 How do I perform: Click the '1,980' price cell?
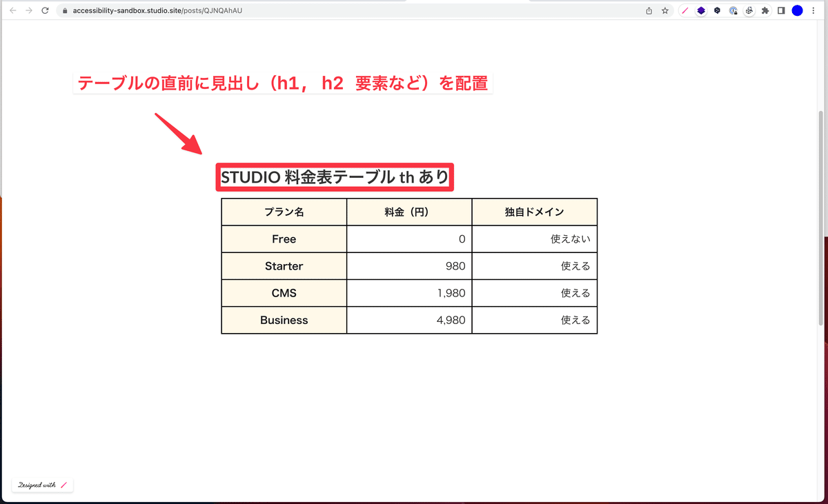coord(409,293)
